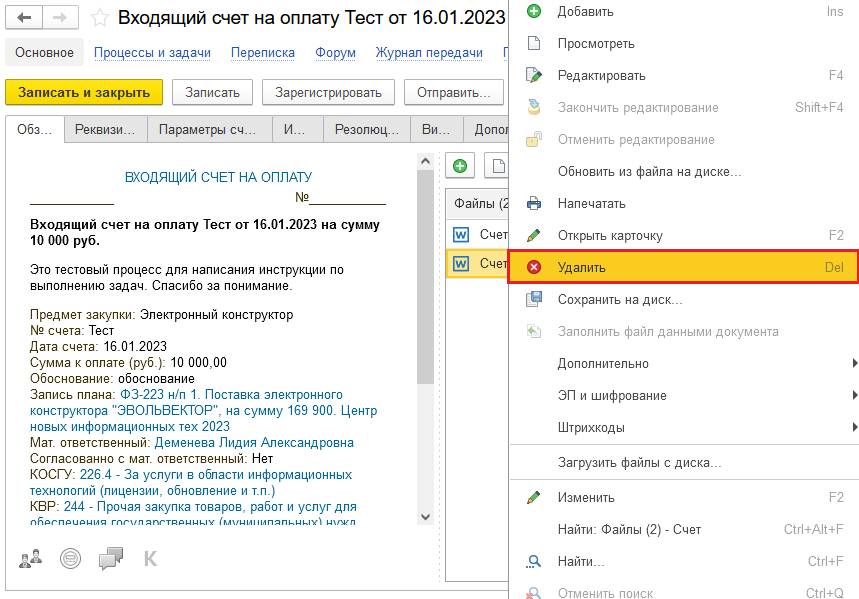Screen dimensions: 859x599
Task: Click the chat bubbles icon below the preview
Action: tap(111, 558)
